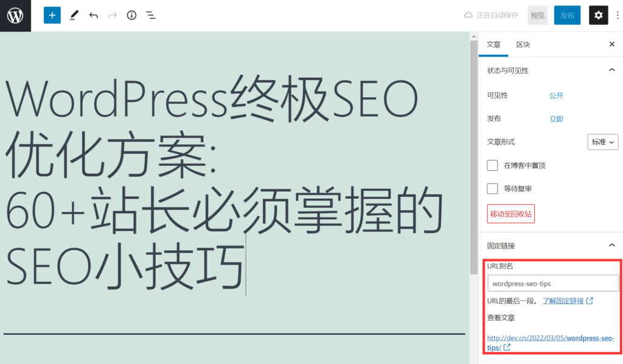Click the 移动至回收站 button
623x364 pixels.
tap(510, 213)
